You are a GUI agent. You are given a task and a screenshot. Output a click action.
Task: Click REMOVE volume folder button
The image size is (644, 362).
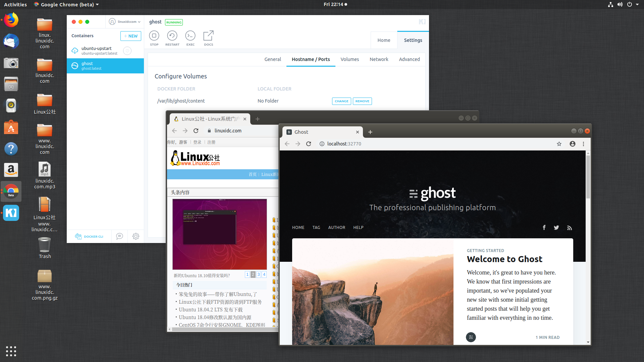pyautogui.click(x=362, y=101)
